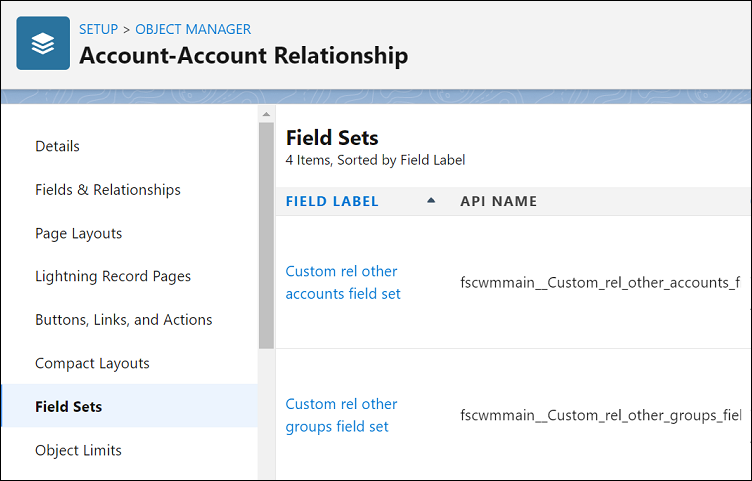Select Compact Layouts in sidebar
The height and width of the screenshot is (481, 752).
click(92, 364)
